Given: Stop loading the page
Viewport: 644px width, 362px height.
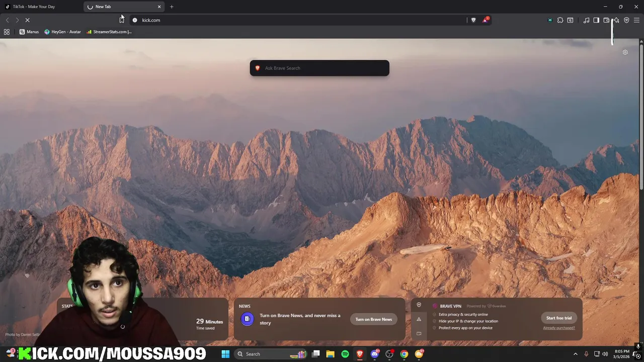Looking at the screenshot, I should pos(27,20).
